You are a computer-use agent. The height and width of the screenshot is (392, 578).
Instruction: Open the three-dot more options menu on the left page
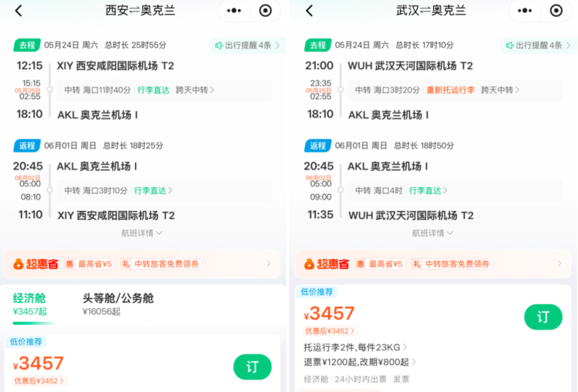[x=234, y=10]
